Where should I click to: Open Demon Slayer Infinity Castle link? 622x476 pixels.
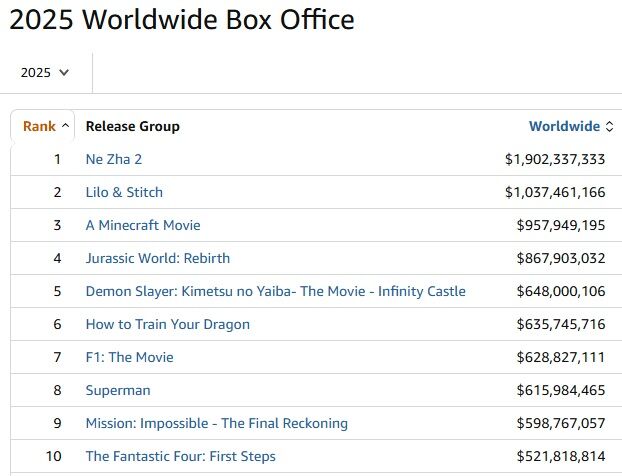pyautogui.click(x=275, y=291)
